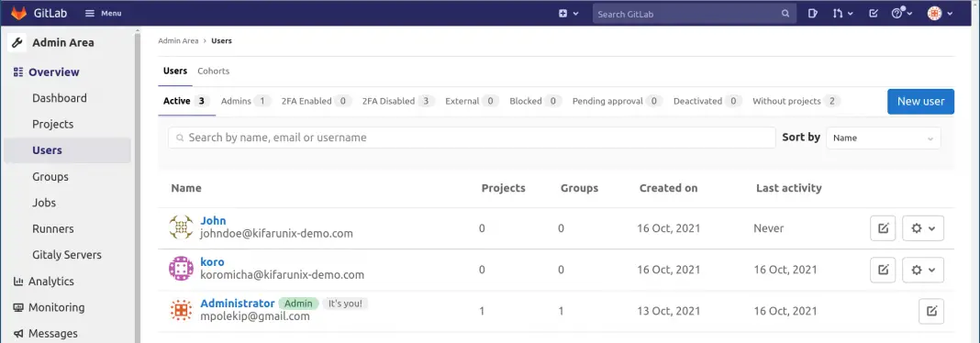Open gear settings dropdown for John
The image size is (980, 343).
(923, 228)
